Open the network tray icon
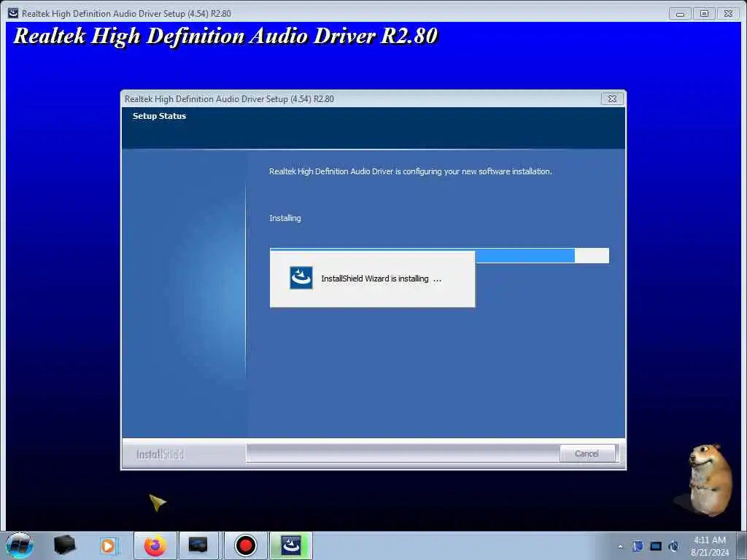This screenshot has width=747, height=560. click(656, 546)
